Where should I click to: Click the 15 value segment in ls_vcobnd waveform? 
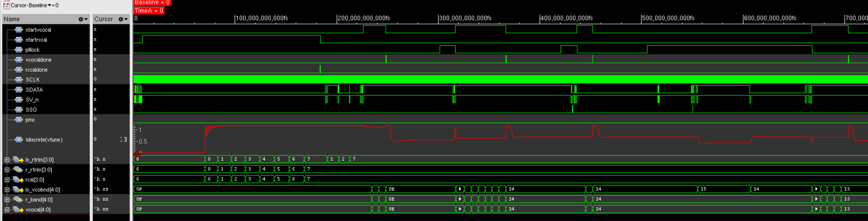tap(725, 189)
